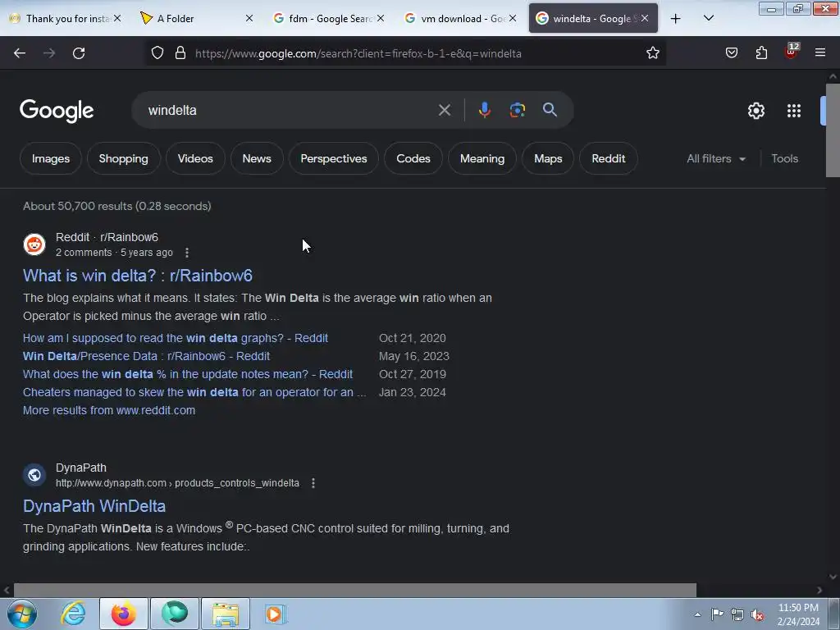This screenshot has height=630, width=840.
Task: Launch Internet Explorer from taskbar
Action: 73,614
